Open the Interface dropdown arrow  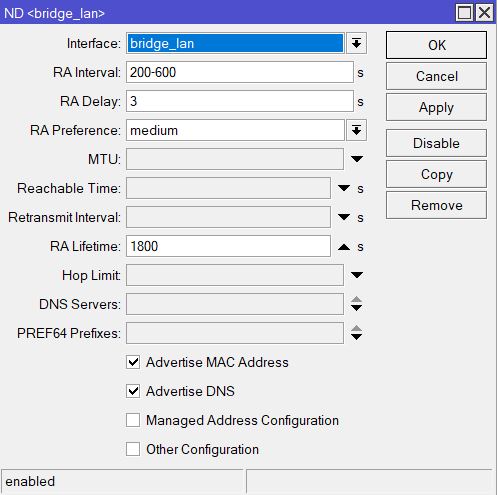(356, 43)
